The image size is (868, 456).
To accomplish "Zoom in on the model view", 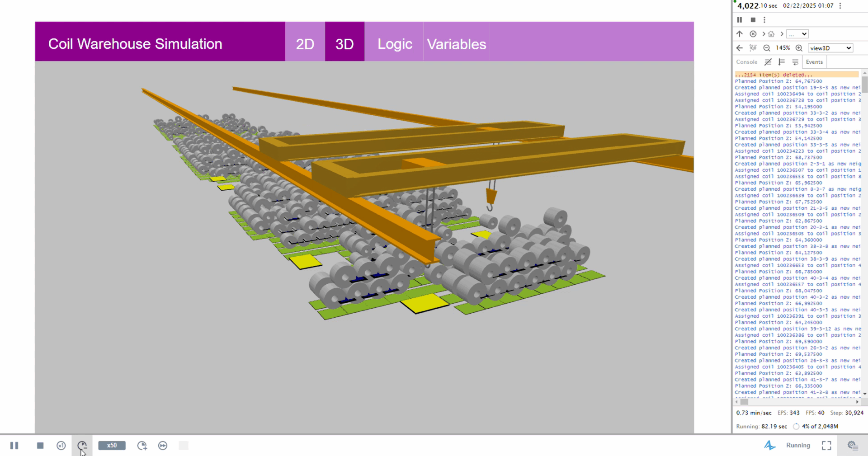I will [x=798, y=47].
